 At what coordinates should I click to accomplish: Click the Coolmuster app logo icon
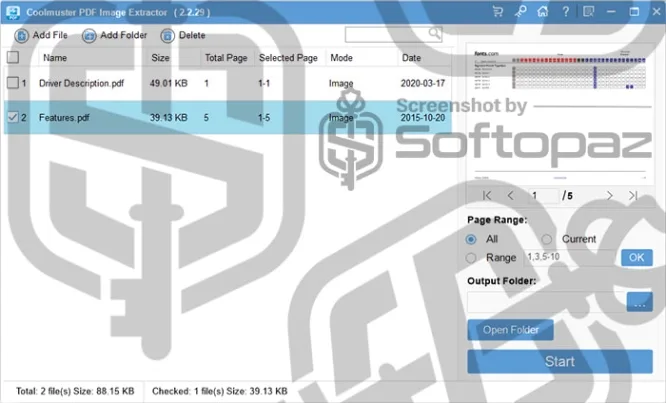13,12
